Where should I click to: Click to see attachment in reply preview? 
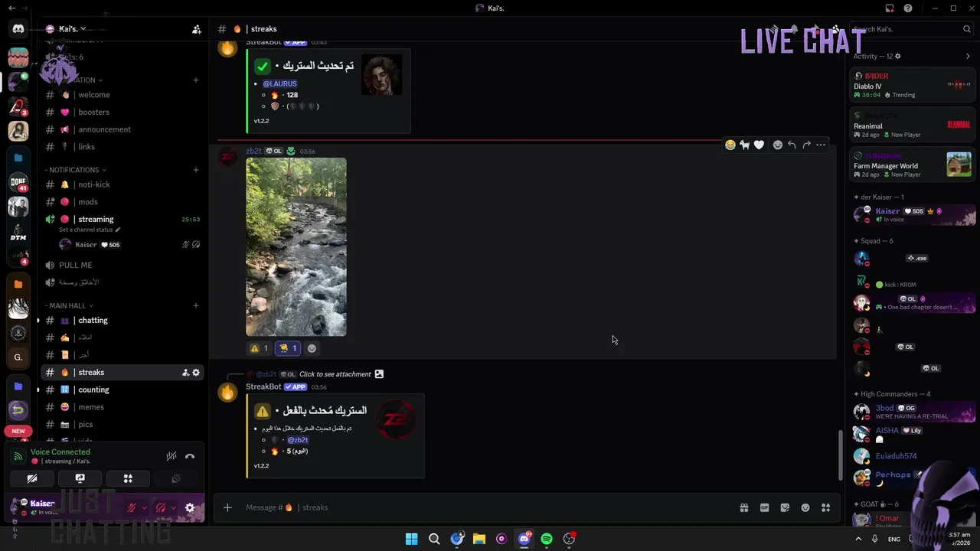(x=335, y=374)
